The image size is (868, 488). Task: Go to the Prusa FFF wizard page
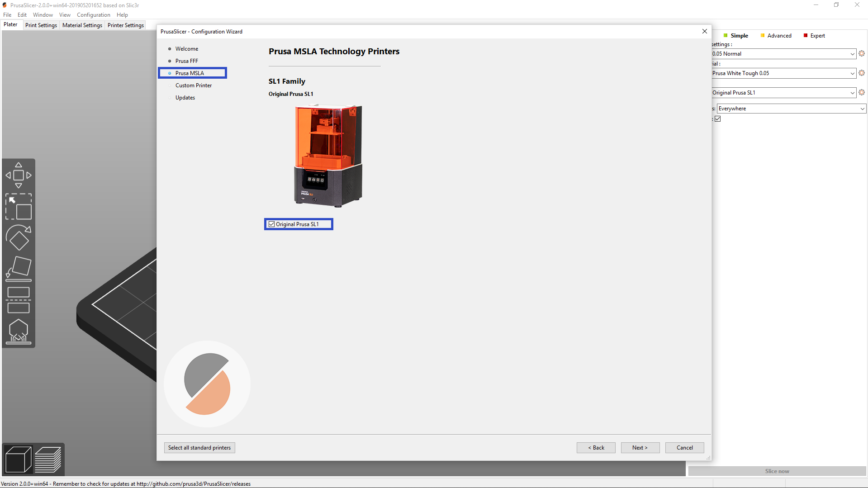click(x=187, y=61)
